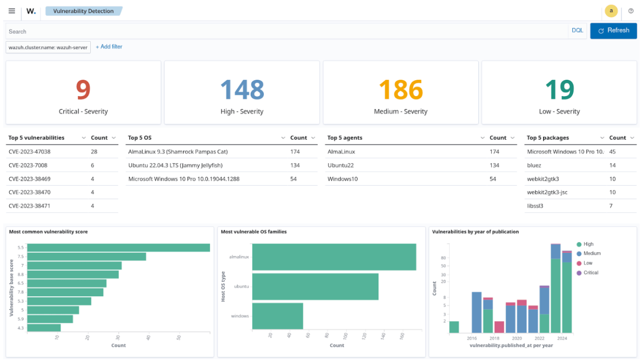Switch query language via DQL

pyautogui.click(x=577, y=30)
